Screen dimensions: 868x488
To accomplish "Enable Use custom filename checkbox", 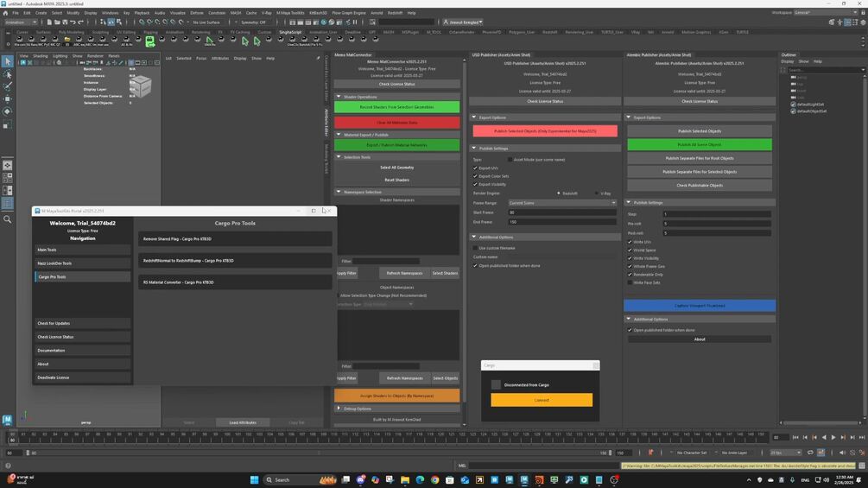I will click(475, 248).
